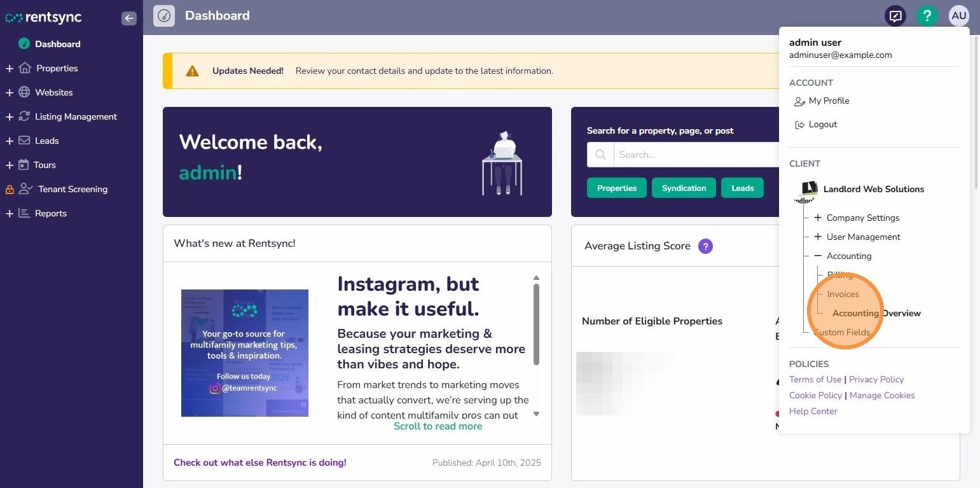Open the feedback chat icon in the header
Screen dimensions: 980x488
[x=895, y=16]
